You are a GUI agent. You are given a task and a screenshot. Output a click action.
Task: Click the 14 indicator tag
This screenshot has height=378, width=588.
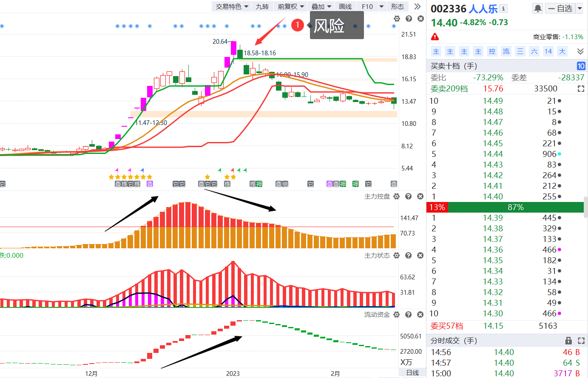click(548, 51)
